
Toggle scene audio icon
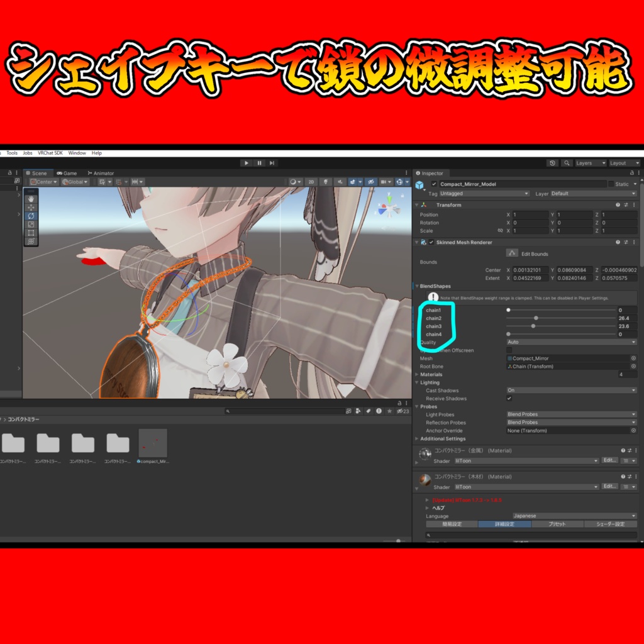[340, 182]
